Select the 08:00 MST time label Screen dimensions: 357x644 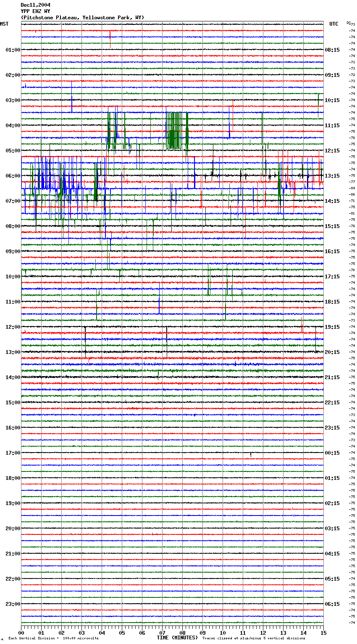tap(13, 226)
